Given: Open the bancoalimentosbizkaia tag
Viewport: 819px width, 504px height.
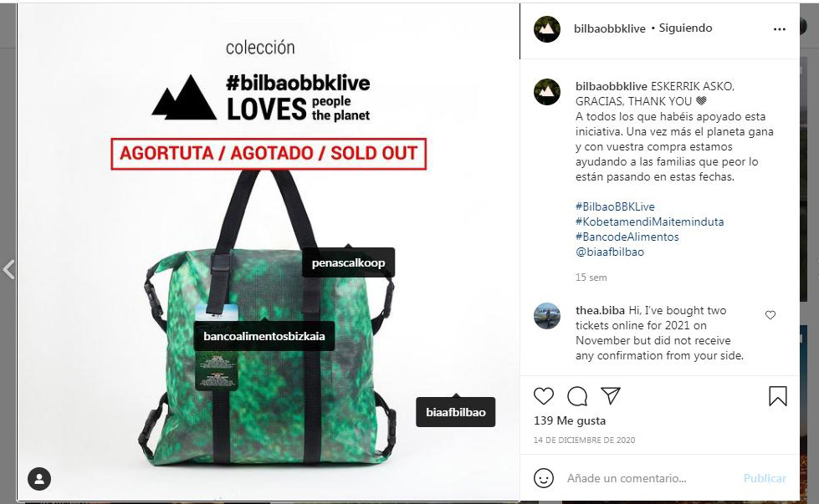Looking at the screenshot, I should [x=264, y=336].
